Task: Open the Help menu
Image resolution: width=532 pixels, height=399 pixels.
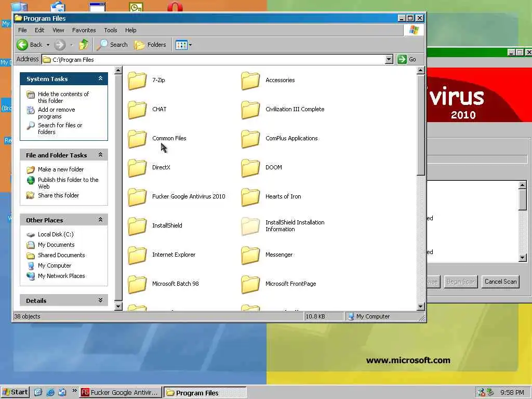Action: pyautogui.click(x=130, y=30)
